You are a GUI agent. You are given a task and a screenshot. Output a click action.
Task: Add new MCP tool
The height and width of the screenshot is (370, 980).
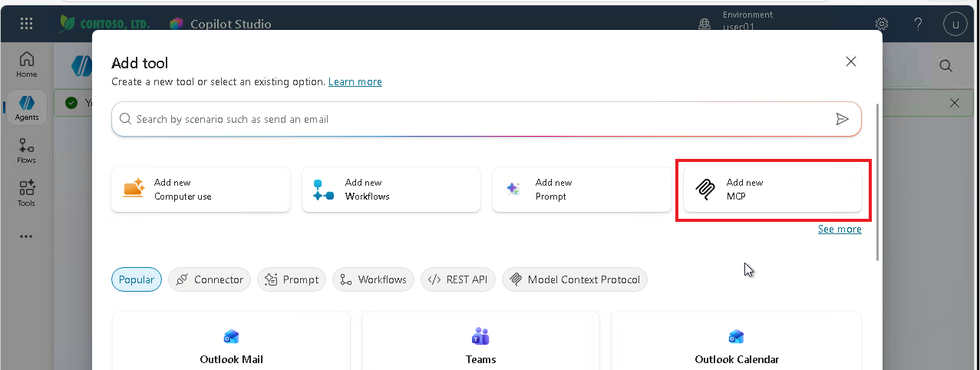coord(773,190)
